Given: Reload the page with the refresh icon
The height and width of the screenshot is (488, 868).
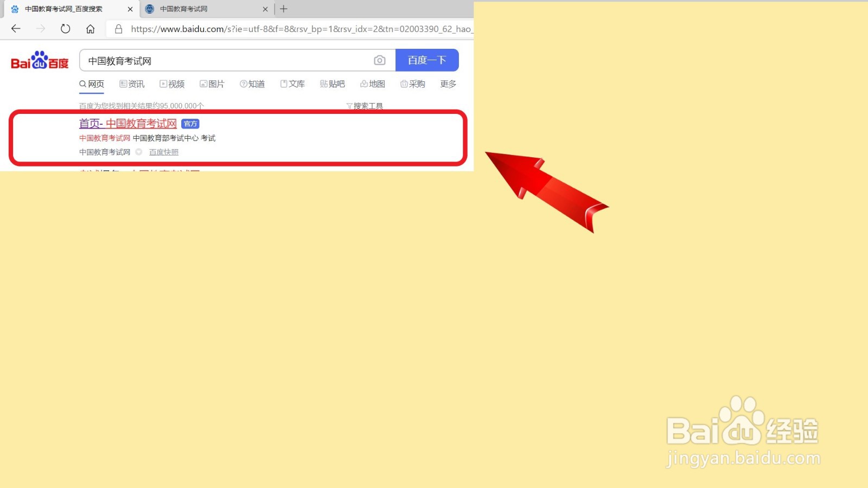Looking at the screenshot, I should [x=66, y=29].
